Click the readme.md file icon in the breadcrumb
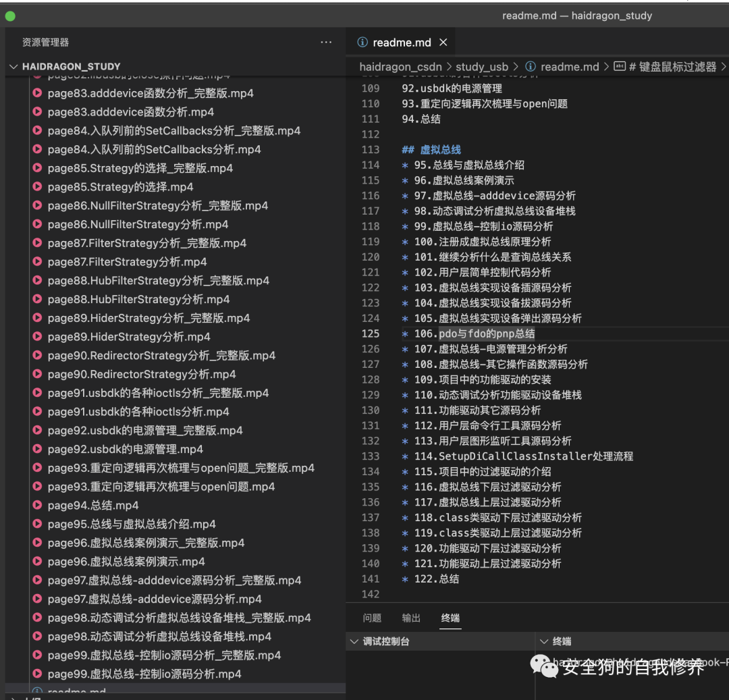 click(x=531, y=67)
